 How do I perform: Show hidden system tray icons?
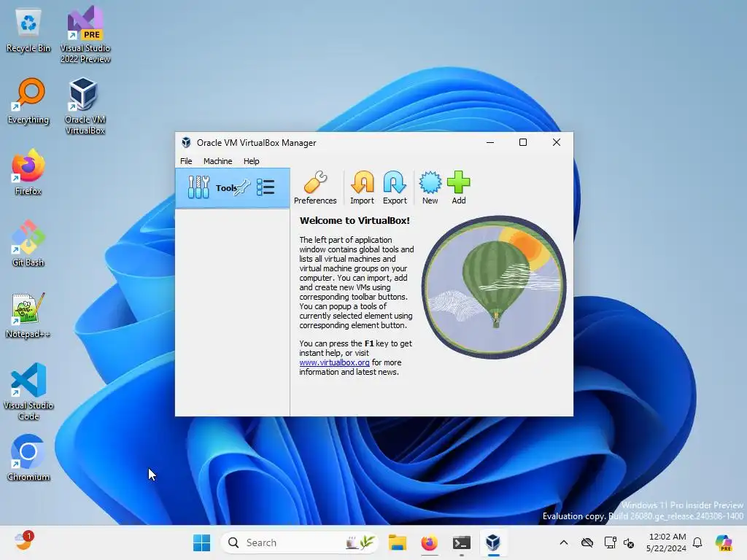[564, 542]
